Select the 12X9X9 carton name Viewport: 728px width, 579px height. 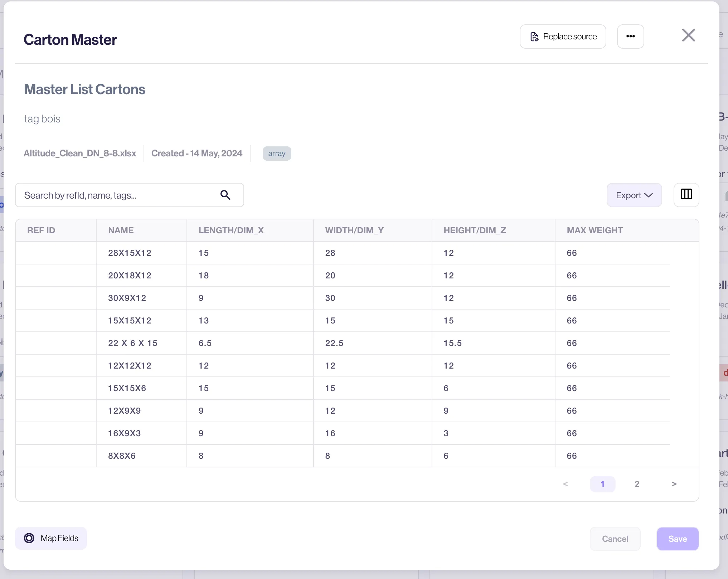point(124,411)
